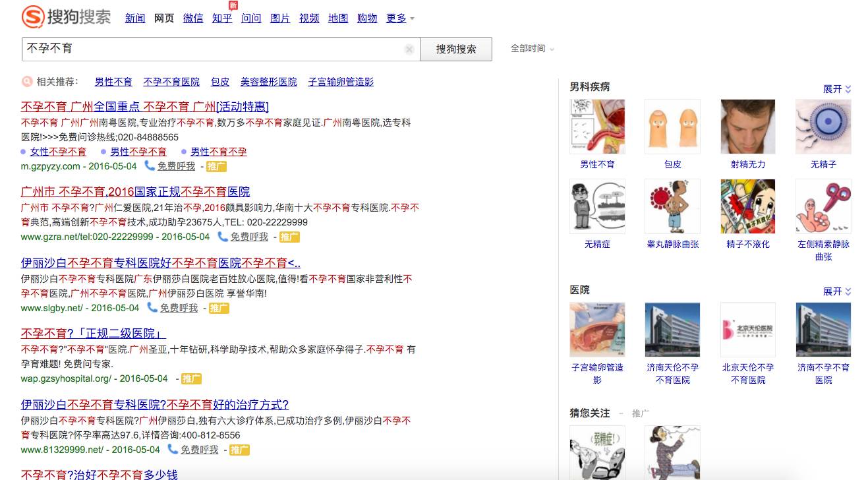Switch to the 知乎 tab

click(x=222, y=18)
